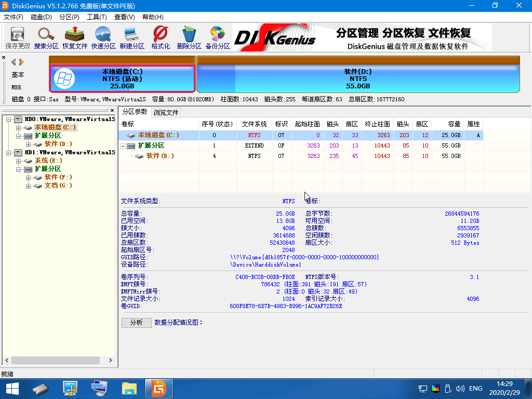Click the 属性 column header

[x=473, y=124]
